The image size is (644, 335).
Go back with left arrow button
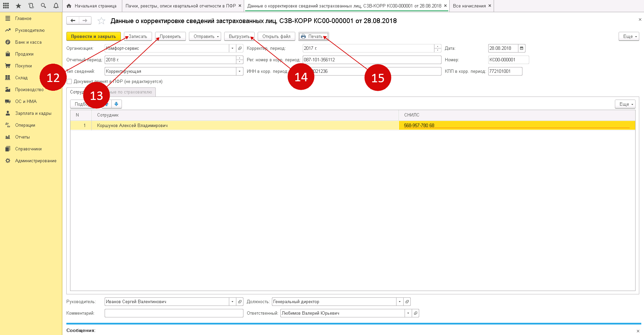point(73,21)
